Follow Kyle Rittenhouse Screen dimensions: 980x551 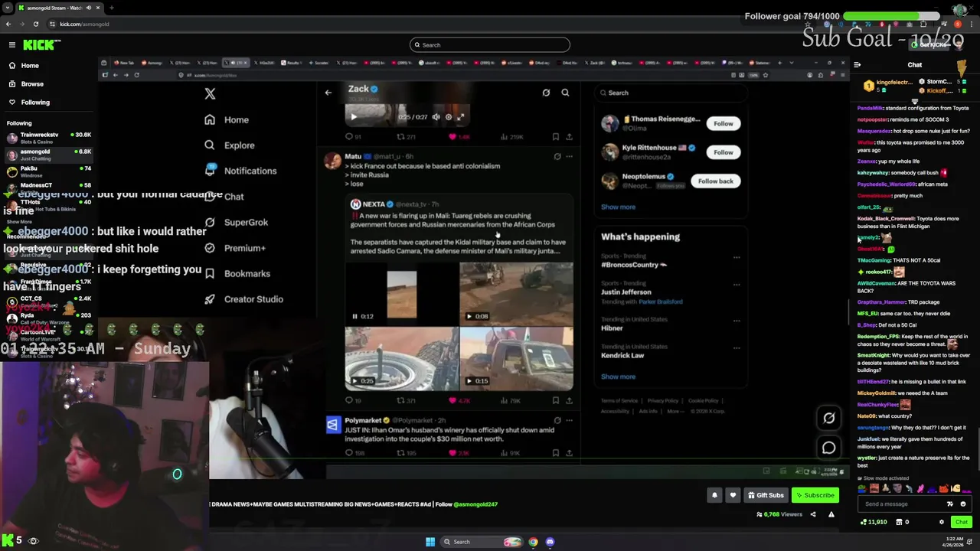point(724,152)
